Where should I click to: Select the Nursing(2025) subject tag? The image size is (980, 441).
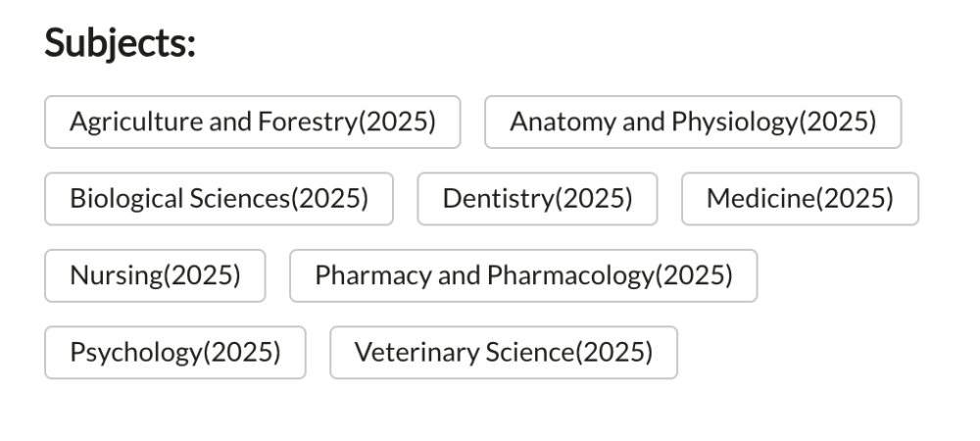tap(155, 275)
